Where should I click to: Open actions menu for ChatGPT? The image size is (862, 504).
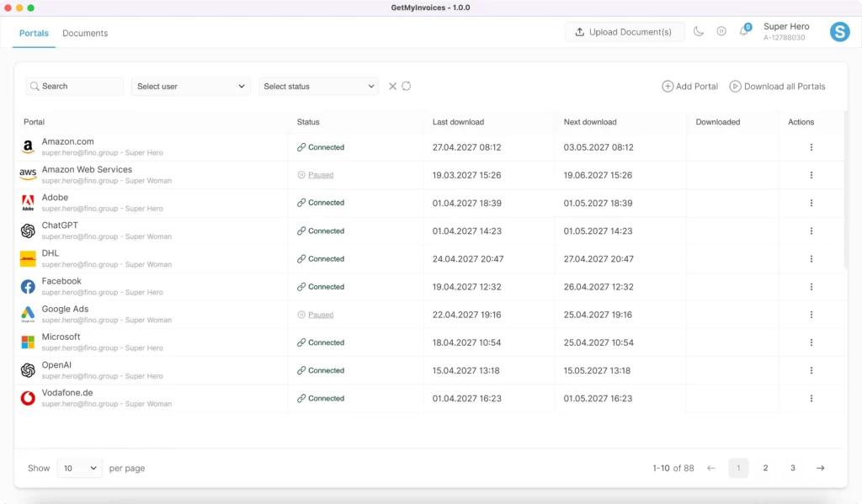click(x=811, y=231)
